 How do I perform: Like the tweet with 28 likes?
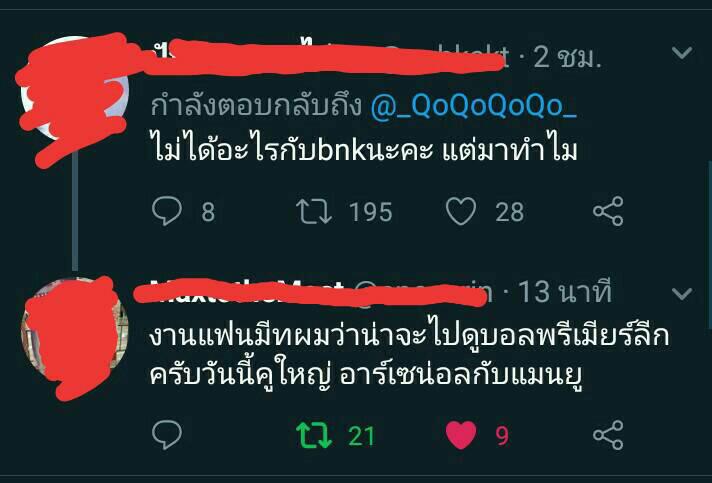[x=461, y=212]
